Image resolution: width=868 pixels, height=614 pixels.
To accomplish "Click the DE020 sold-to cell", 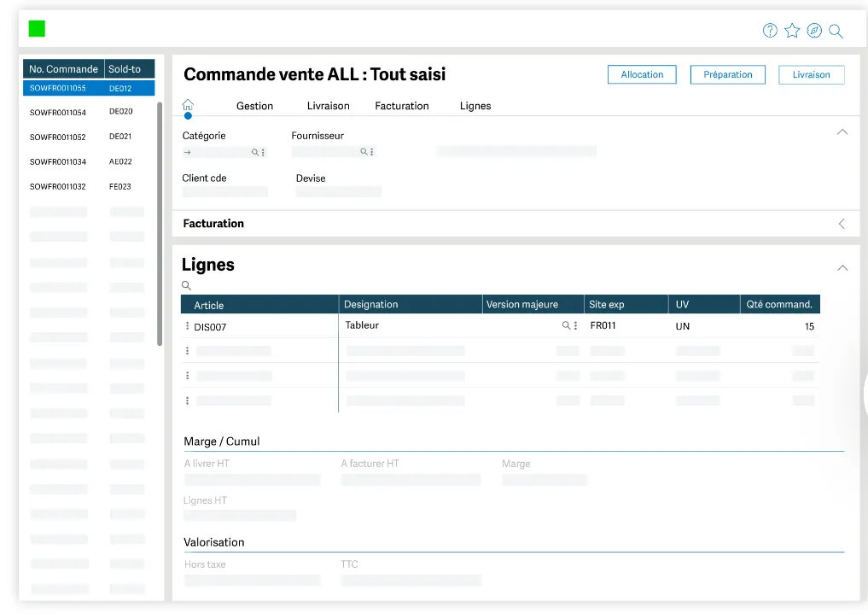I will click(x=120, y=111).
